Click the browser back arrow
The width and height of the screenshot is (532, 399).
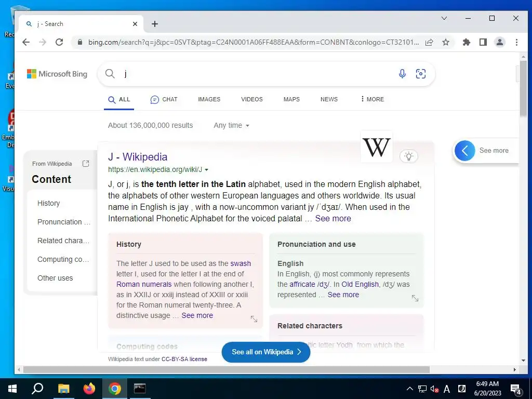(x=26, y=42)
